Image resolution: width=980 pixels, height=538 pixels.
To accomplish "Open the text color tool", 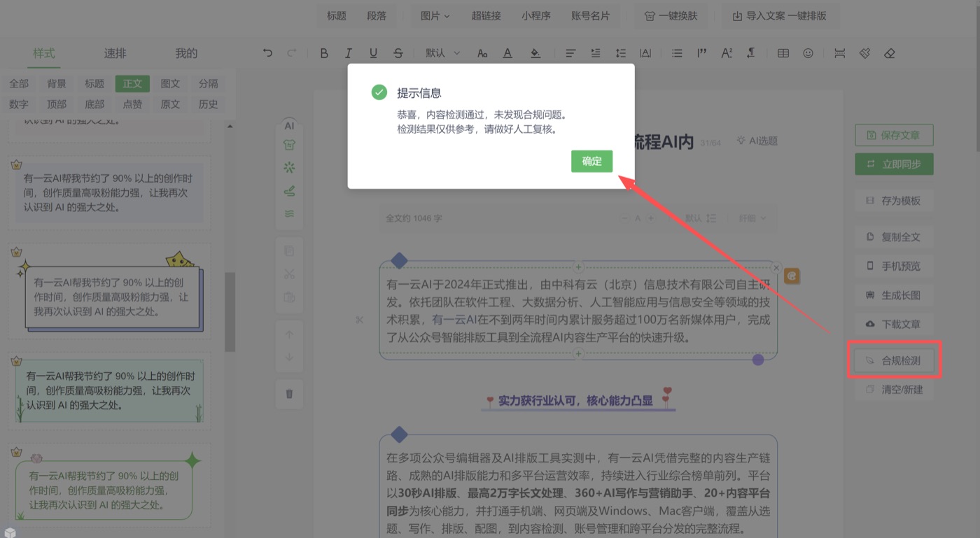I will coord(507,53).
